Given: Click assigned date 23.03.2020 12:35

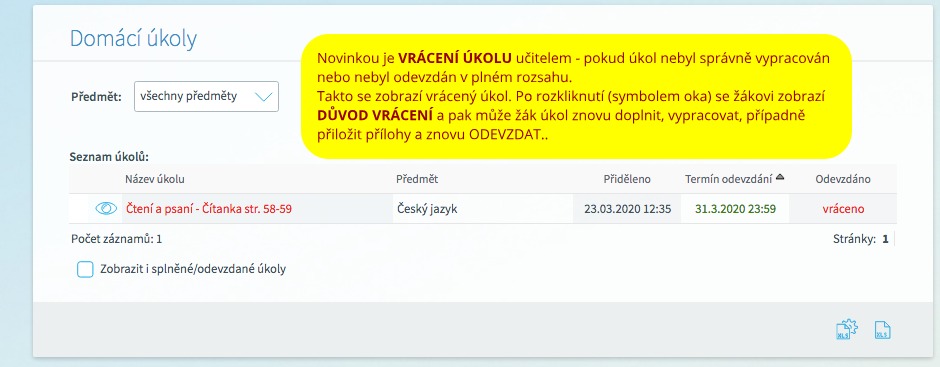Looking at the screenshot, I should pos(628,209).
